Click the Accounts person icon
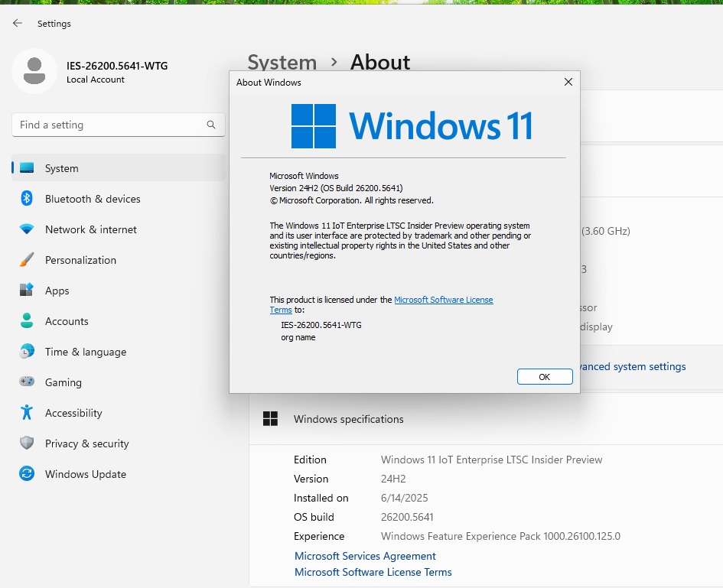Viewport: 723px width, 588px height. tap(27, 320)
